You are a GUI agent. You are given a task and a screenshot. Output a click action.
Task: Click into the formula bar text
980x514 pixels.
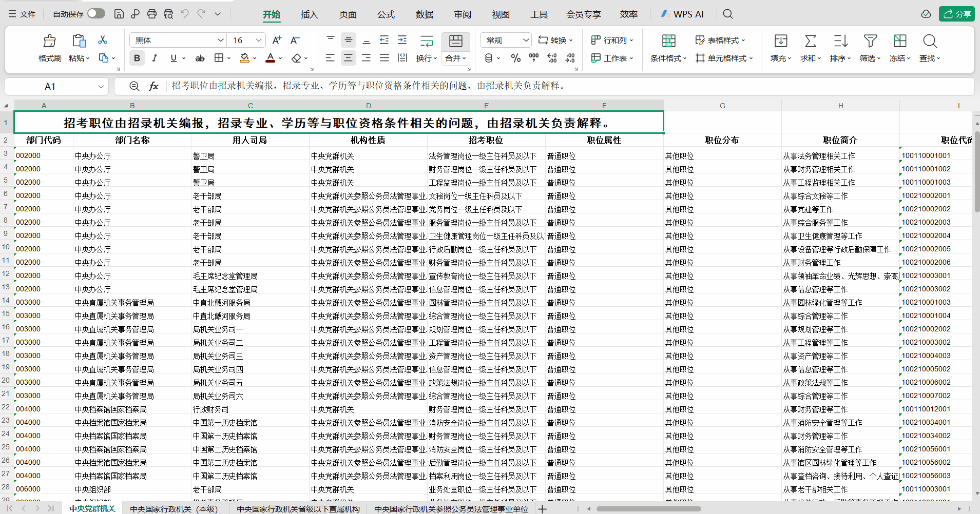[x=369, y=86]
